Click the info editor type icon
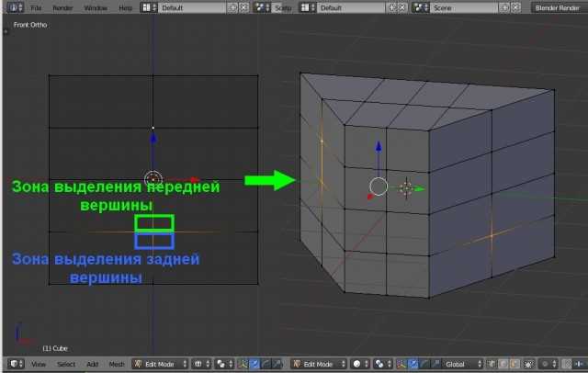 click(x=15, y=7)
